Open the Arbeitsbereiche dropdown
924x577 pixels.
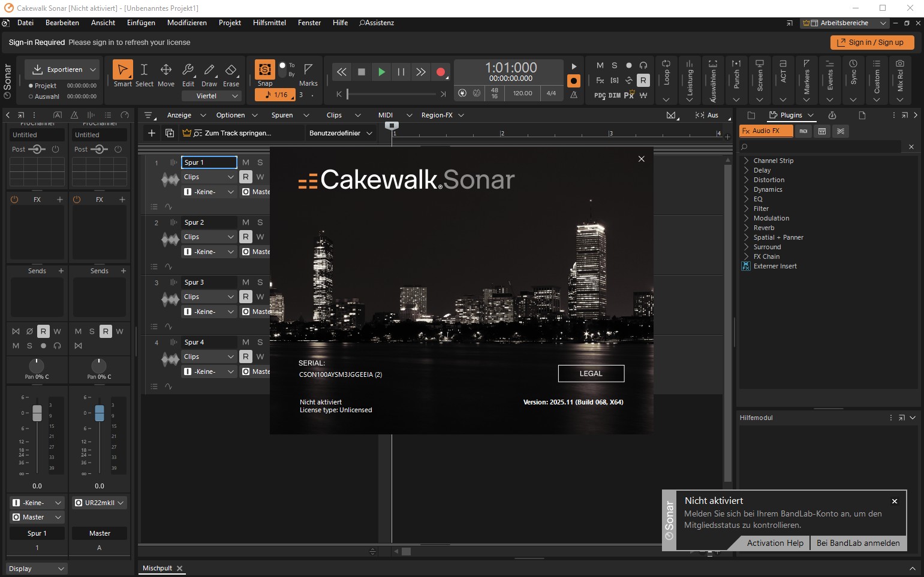coord(844,23)
